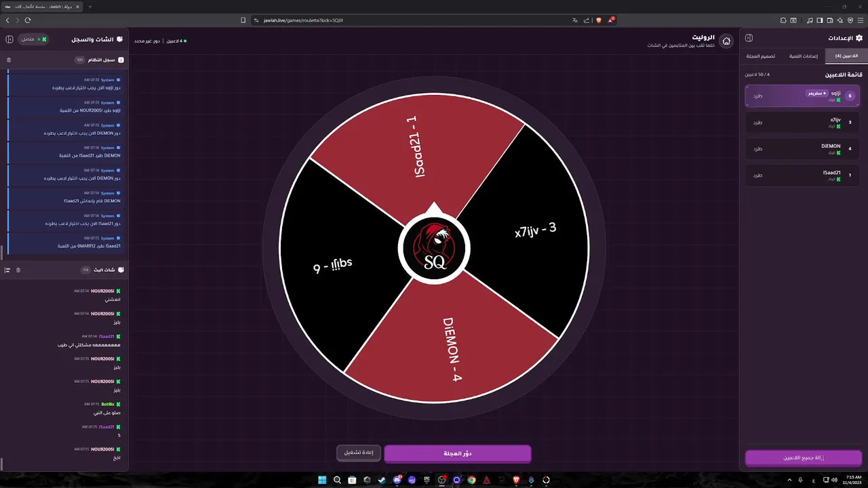Image resolution: width=868 pixels, height=488 pixels.
Task: Go back in browser history
Action: point(8,20)
